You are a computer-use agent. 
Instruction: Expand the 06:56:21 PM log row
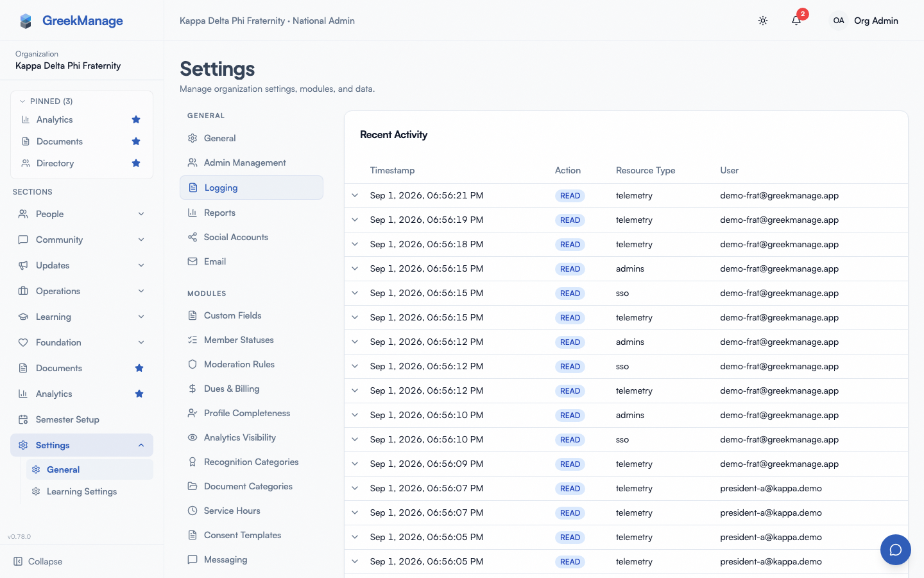tap(355, 195)
